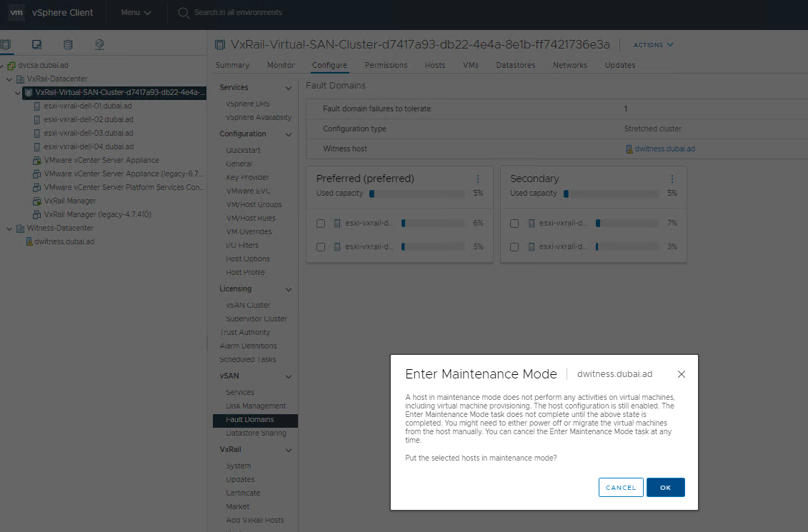Screen dimensions: 808x532
Task: Select dwitness.dubai.ad in the inventory tree
Action: (x=64, y=241)
